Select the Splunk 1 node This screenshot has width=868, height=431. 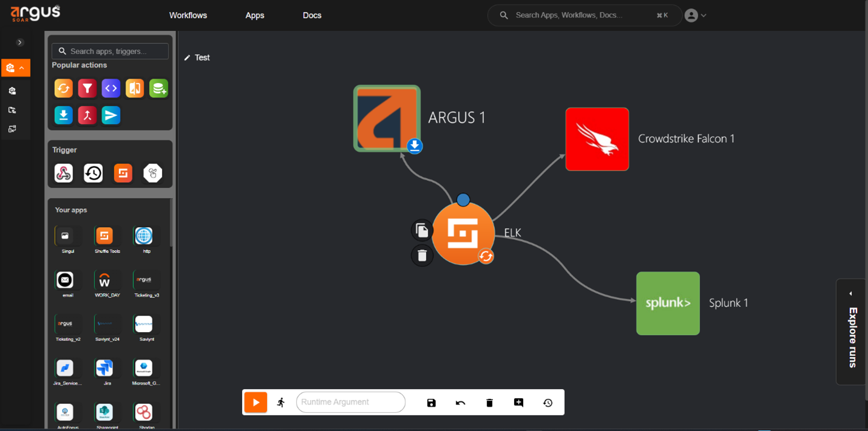[668, 304]
